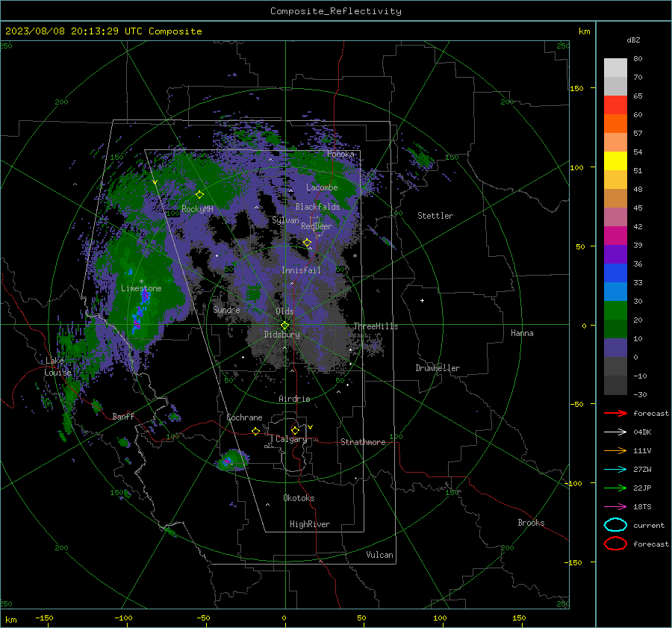
Task: Click the white 04DK arrow icon
Action: pyautogui.click(x=615, y=432)
